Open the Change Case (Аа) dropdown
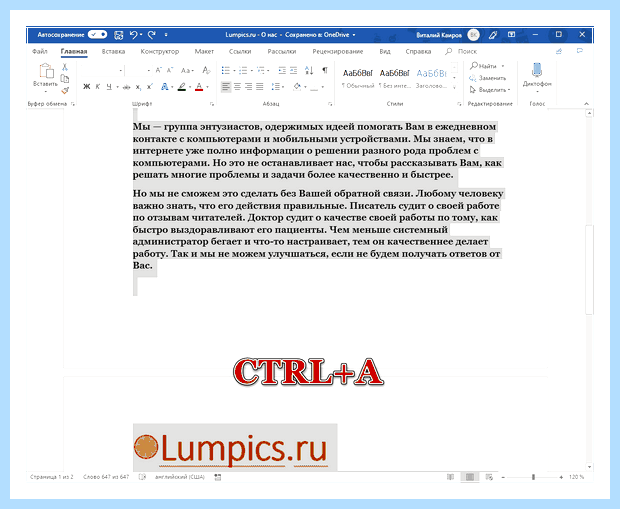The width and height of the screenshot is (620, 509). click(187, 70)
